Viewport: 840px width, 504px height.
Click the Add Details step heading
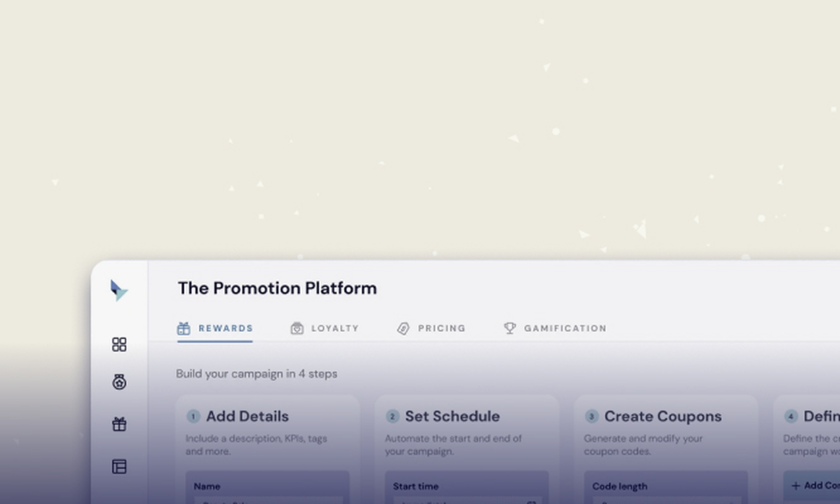pos(247,416)
